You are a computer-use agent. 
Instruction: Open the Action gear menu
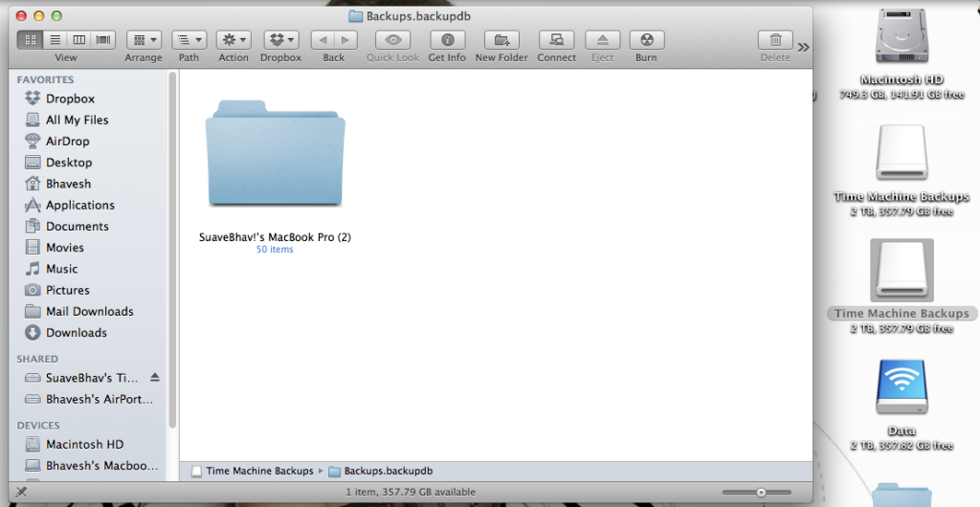(234, 40)
